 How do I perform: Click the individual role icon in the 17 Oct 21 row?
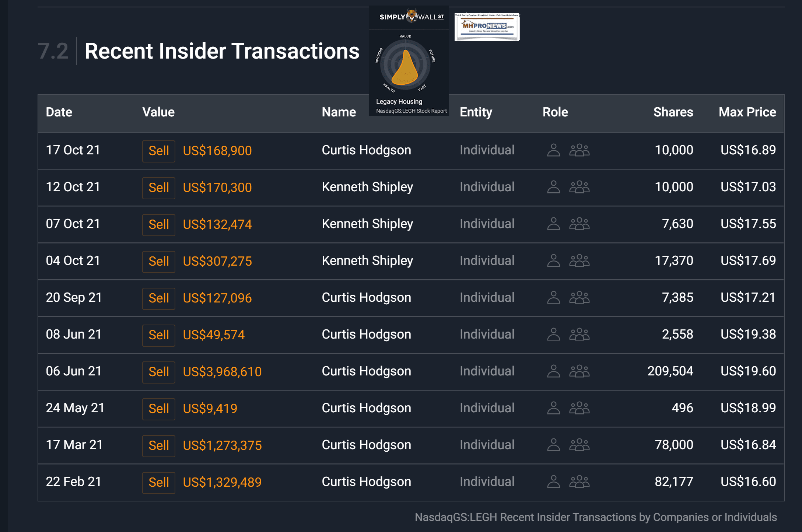click(x=553, y=150)
